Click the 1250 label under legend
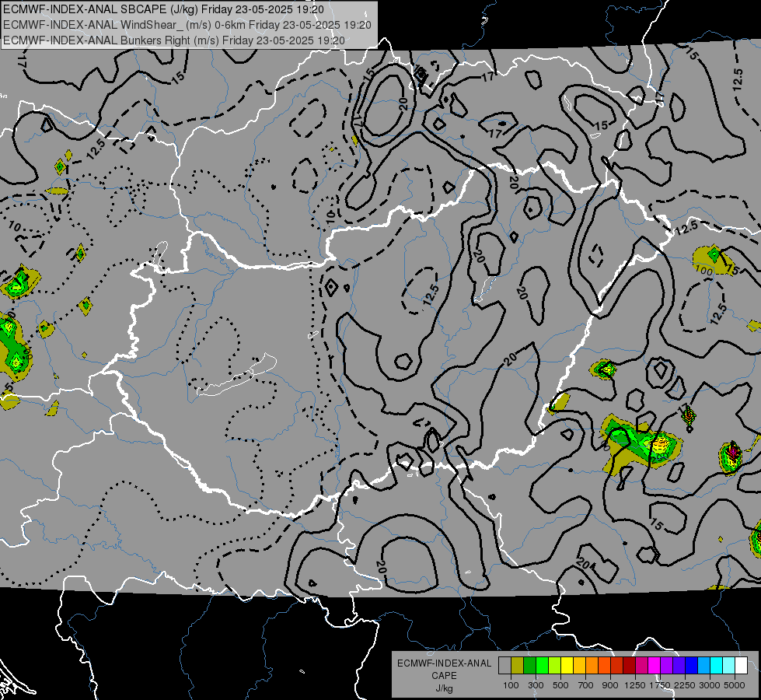Viewport: 761px width, 700px height. pyautogui.click(x=635, y=685)
